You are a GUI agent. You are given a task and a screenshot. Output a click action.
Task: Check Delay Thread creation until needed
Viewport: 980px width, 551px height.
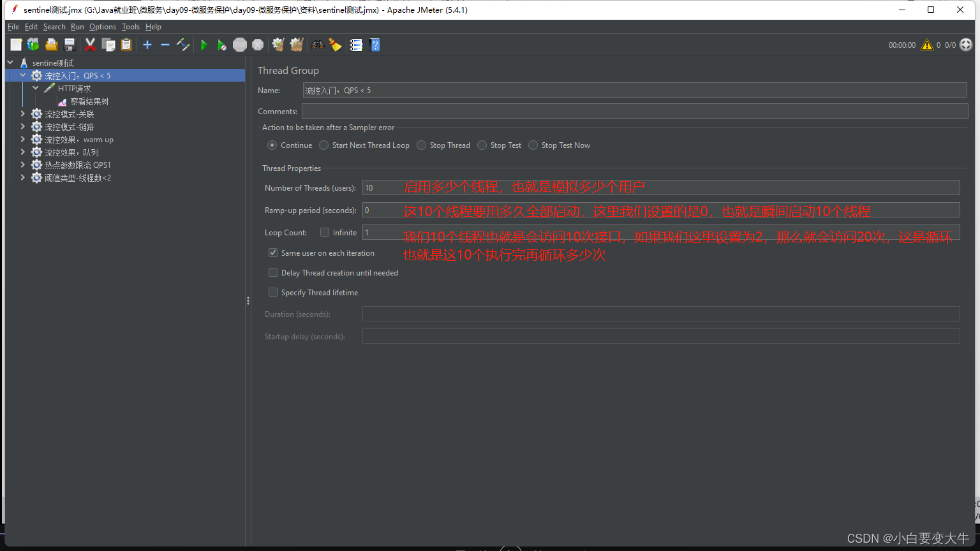pos(273,272)
